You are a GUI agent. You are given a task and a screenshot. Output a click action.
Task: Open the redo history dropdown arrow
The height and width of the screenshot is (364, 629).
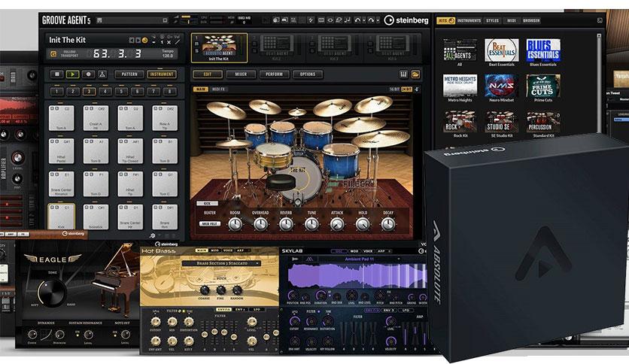[x=378, y=20]
